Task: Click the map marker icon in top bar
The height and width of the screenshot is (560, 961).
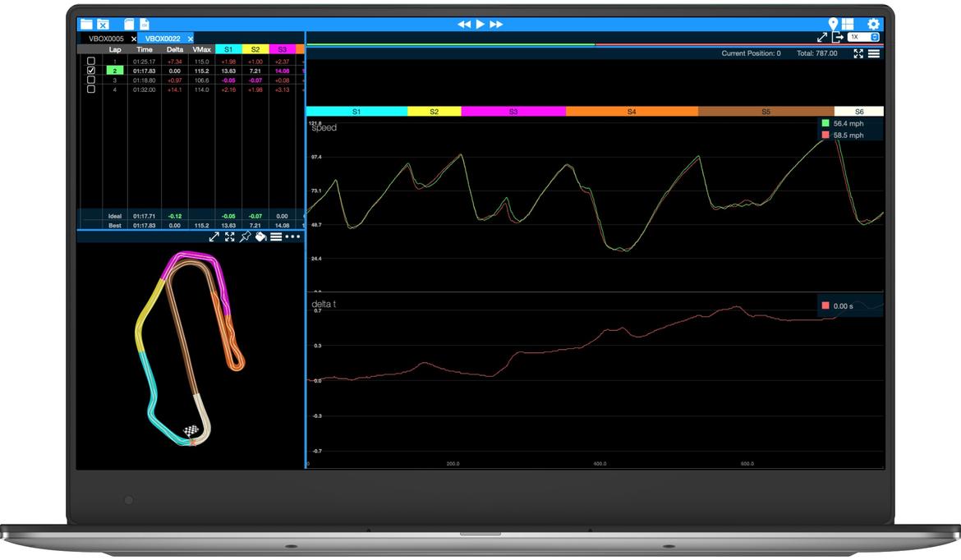Action: coord(833,25)
